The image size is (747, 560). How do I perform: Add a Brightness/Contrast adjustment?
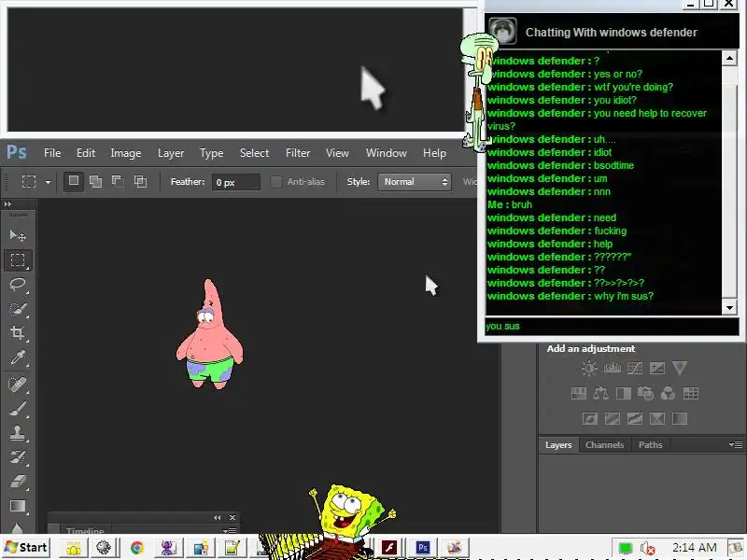tap(589, 368)
